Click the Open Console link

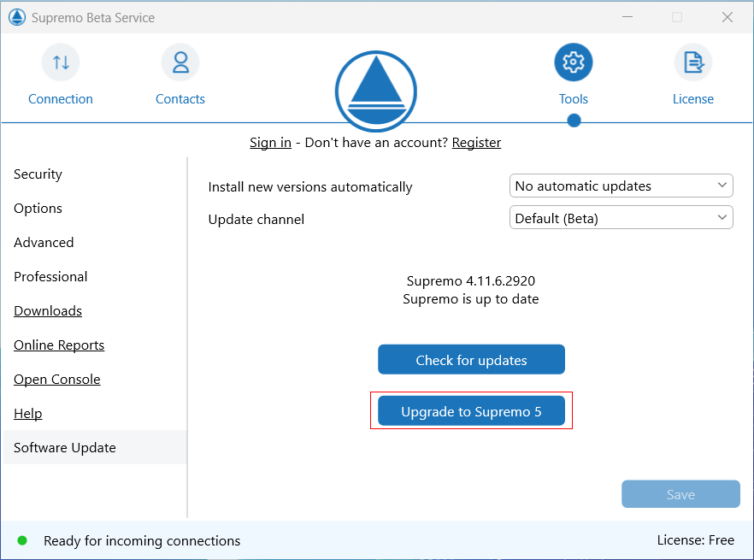coord(57,379)
